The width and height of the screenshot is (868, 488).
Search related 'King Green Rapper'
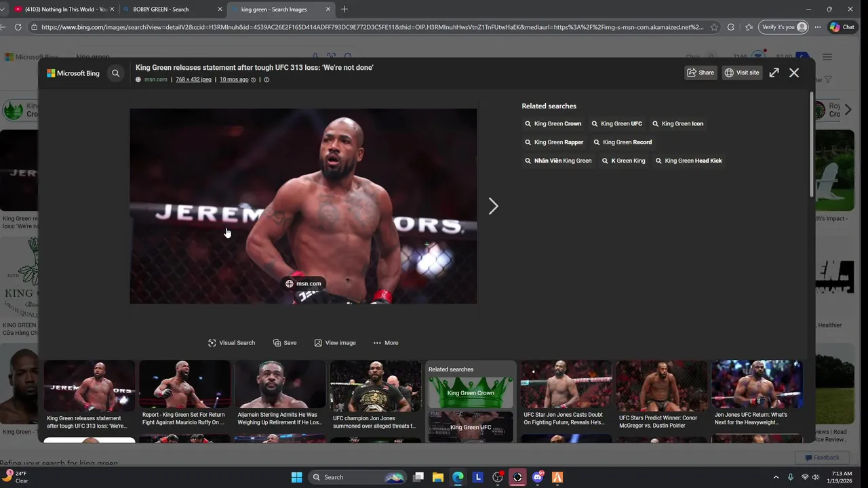click(x=554, y=142)
